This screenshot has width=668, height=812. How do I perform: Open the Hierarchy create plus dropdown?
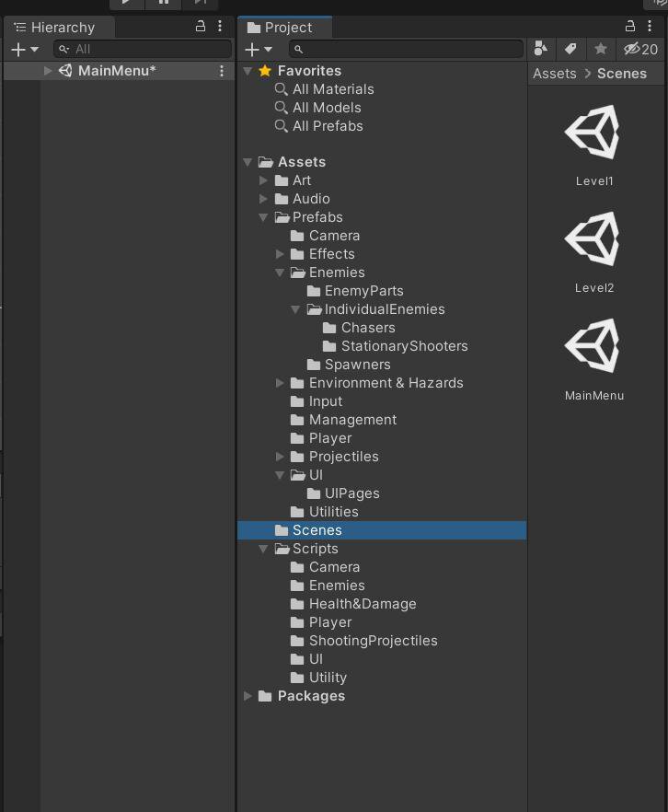click(24, 49)
